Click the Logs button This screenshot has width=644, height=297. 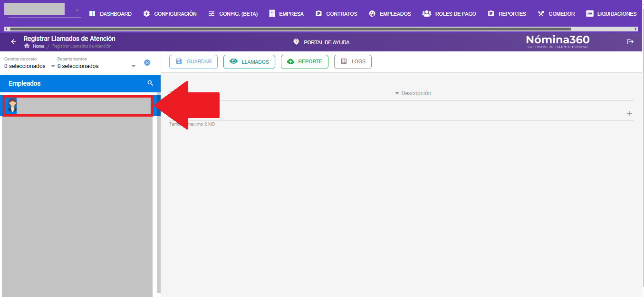353,62
